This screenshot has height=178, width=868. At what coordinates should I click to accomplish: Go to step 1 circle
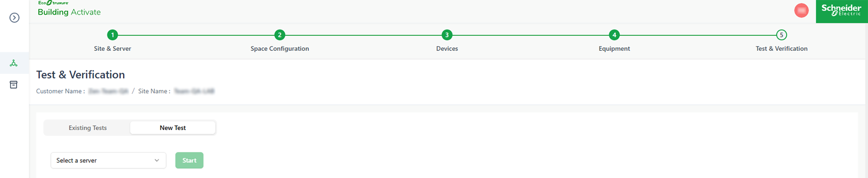click(113, 35)
